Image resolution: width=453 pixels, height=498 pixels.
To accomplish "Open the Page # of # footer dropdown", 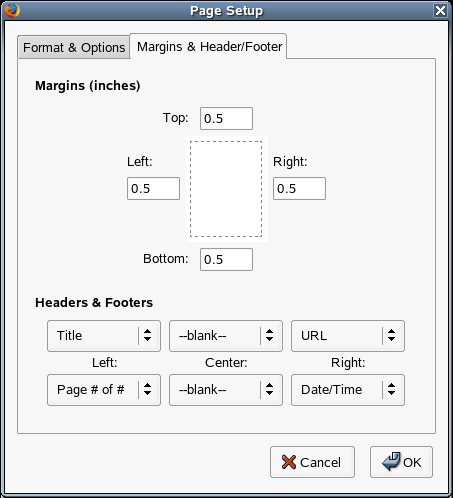I will point(104,390).
